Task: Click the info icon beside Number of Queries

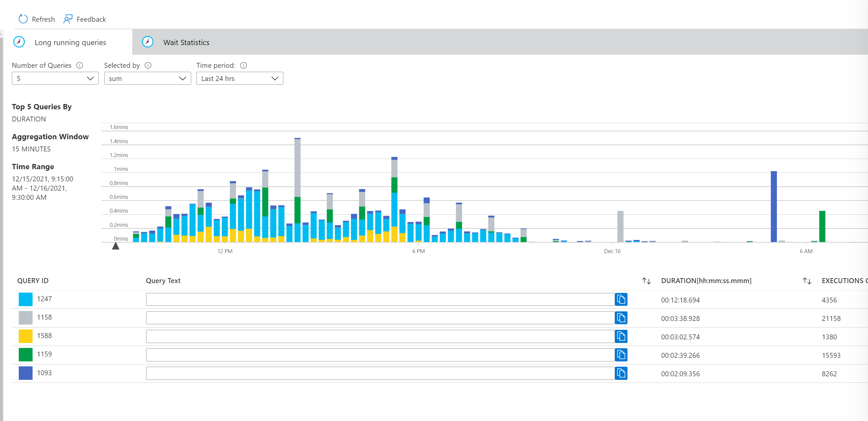Action: click(80, 66)
